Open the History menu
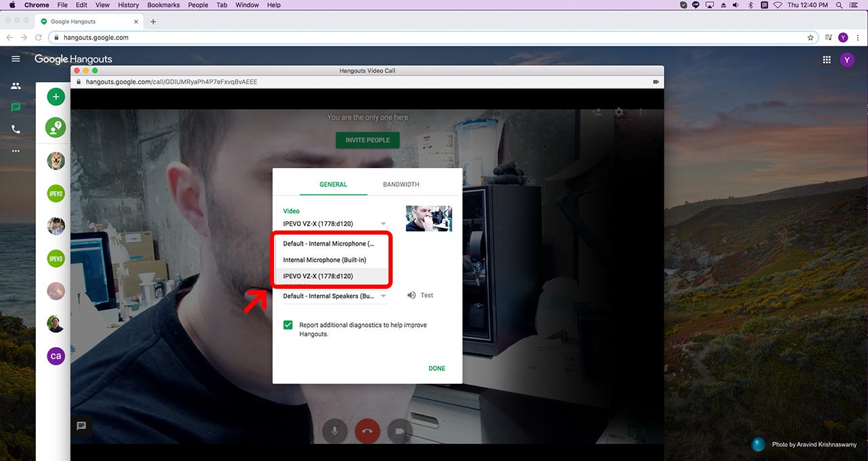 coord(128,5)
